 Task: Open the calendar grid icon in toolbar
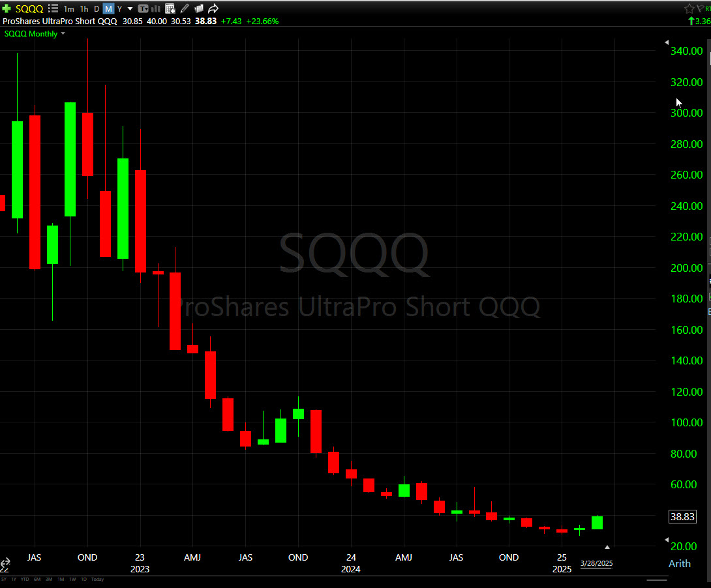[x=170, y=9]
